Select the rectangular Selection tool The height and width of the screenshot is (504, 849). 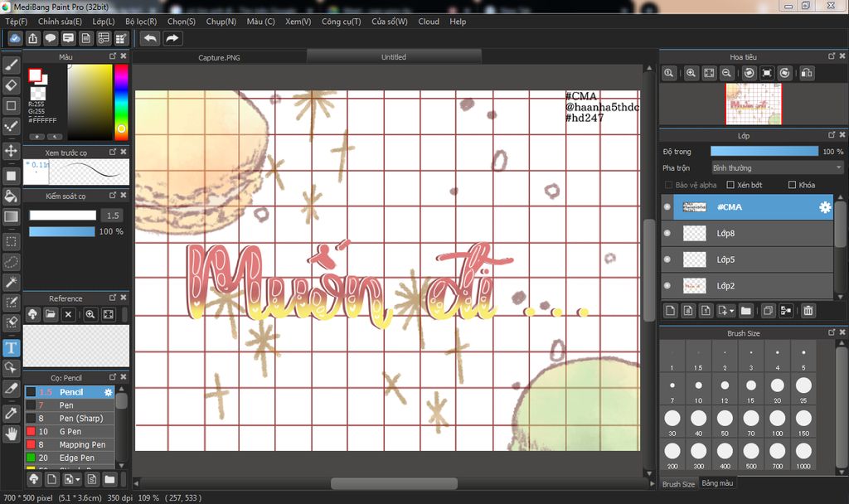click(x=11, y=241)
